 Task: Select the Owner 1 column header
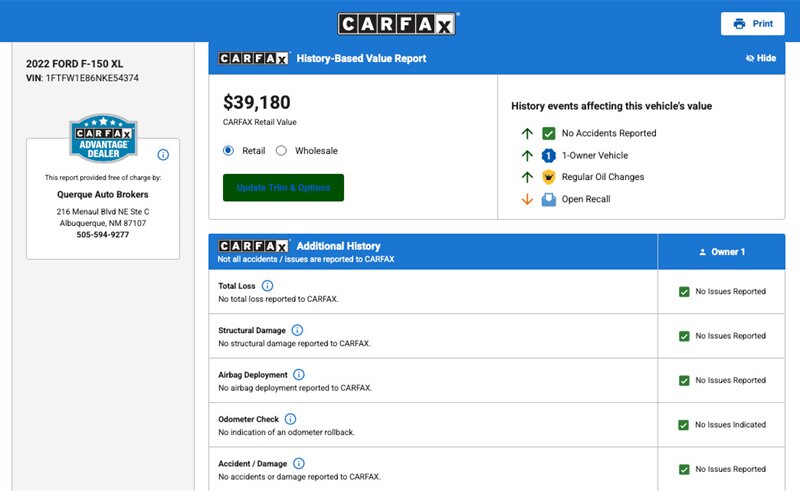point(721,252)
